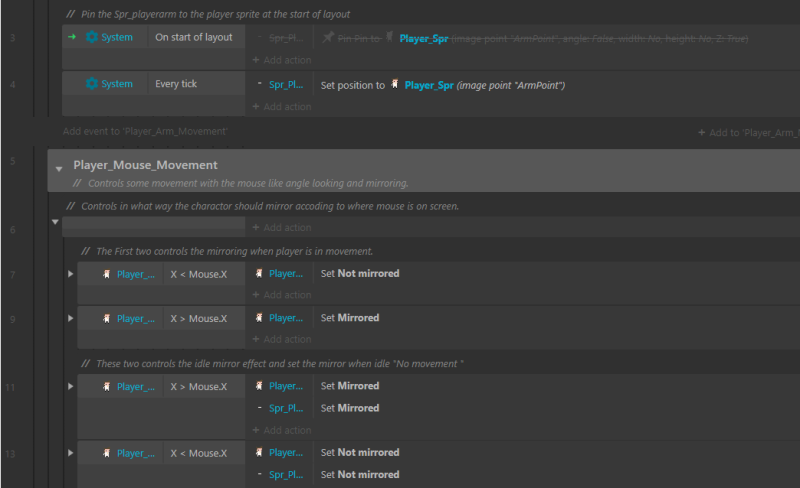Screen dimensions: 800x488
Task: Click the Spr_Pl arm icon in event 11 action
Action: pos(260,408)
